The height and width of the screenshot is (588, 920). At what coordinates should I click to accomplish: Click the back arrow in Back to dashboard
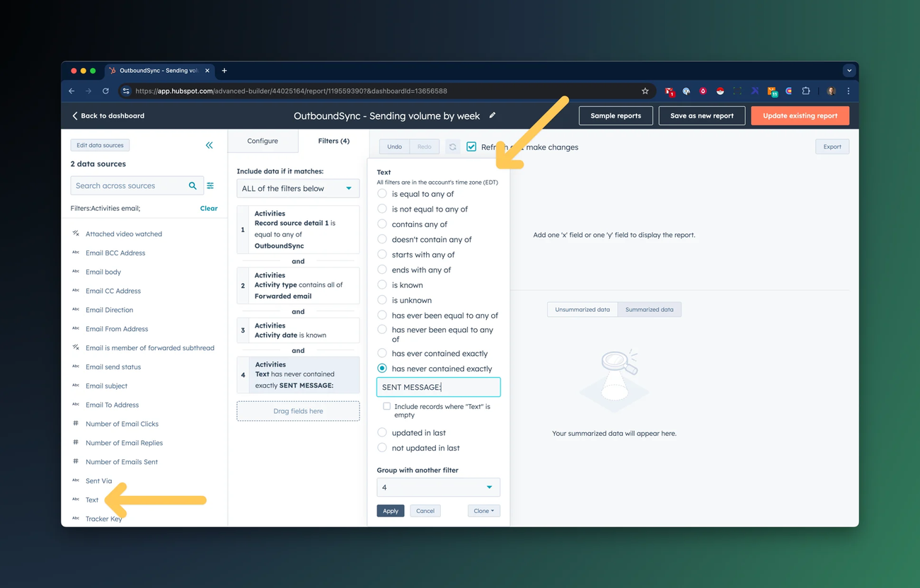(76, 115)
